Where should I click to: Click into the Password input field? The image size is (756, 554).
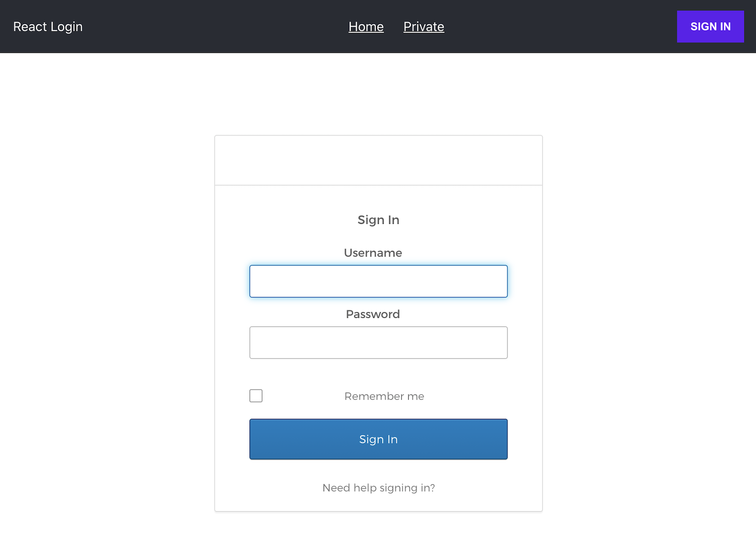pos(378,343)
